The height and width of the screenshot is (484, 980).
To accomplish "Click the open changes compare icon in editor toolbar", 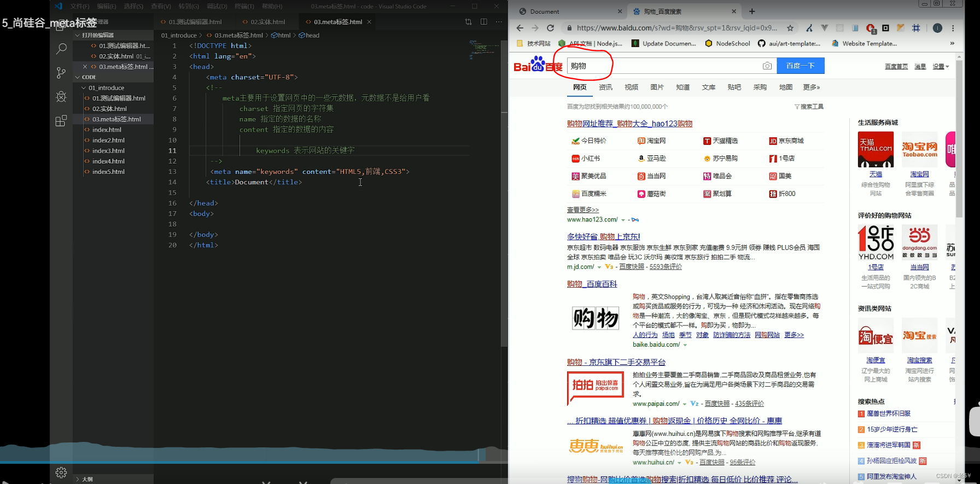I will pyautogui.click(x=469, y=22).
